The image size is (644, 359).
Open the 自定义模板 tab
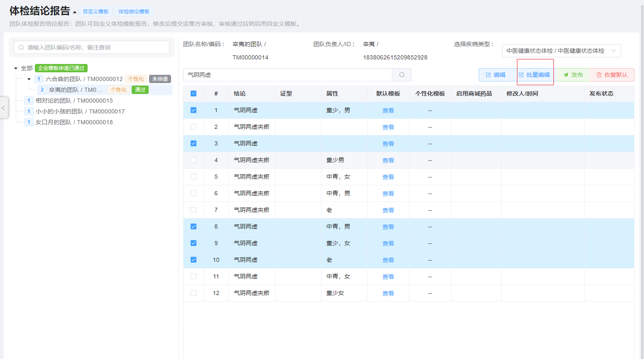95,12
